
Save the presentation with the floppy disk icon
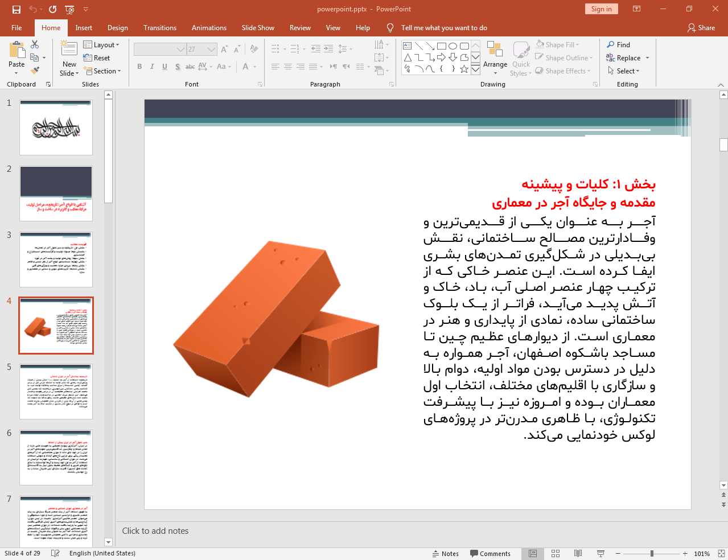pyautogui.click(x=17, y=9)
